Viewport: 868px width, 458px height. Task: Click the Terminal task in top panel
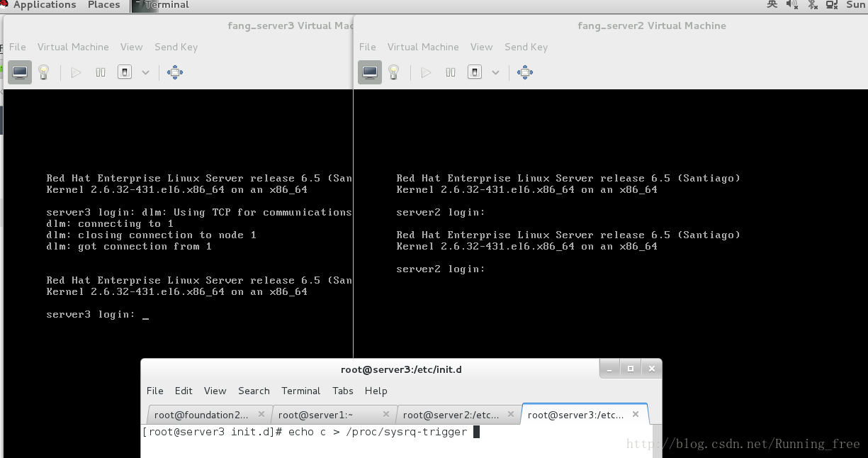[162, 5]
